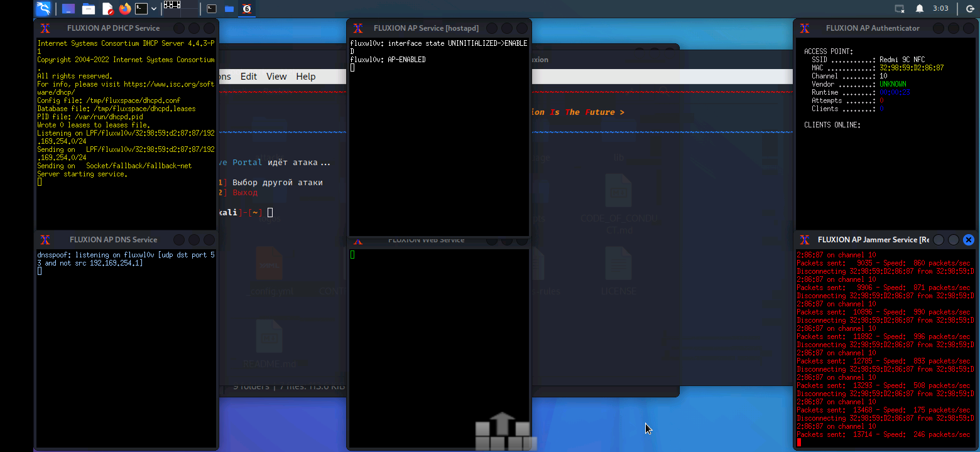
Task: Open xterm menu icon of Jammer Service window
Action: [x=804, y=240]
